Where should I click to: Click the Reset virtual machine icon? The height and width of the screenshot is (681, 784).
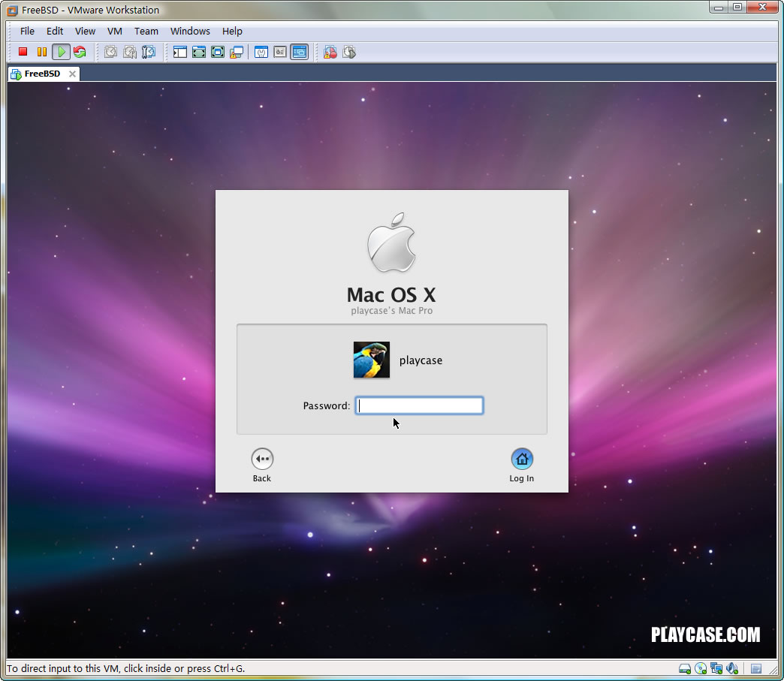(79, 52)
